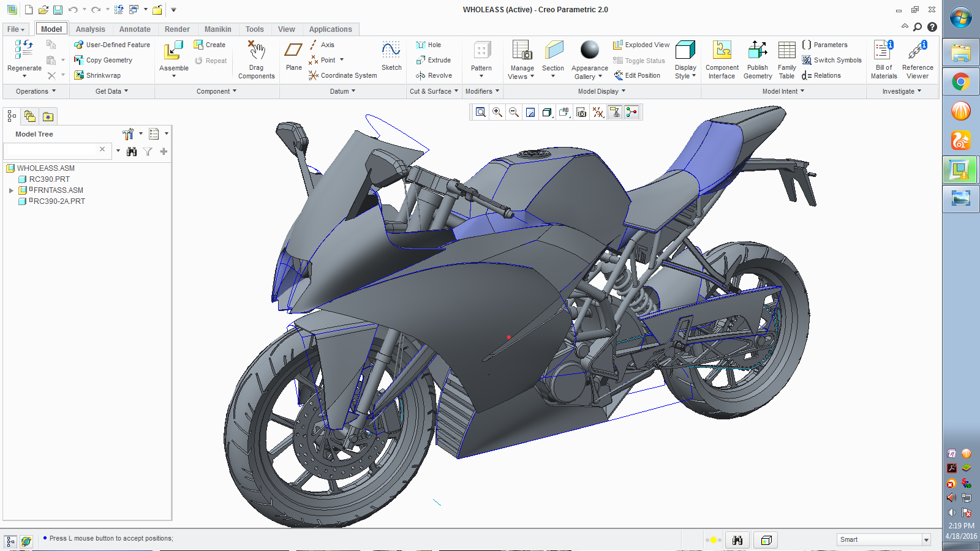Open the File menu

16,29
